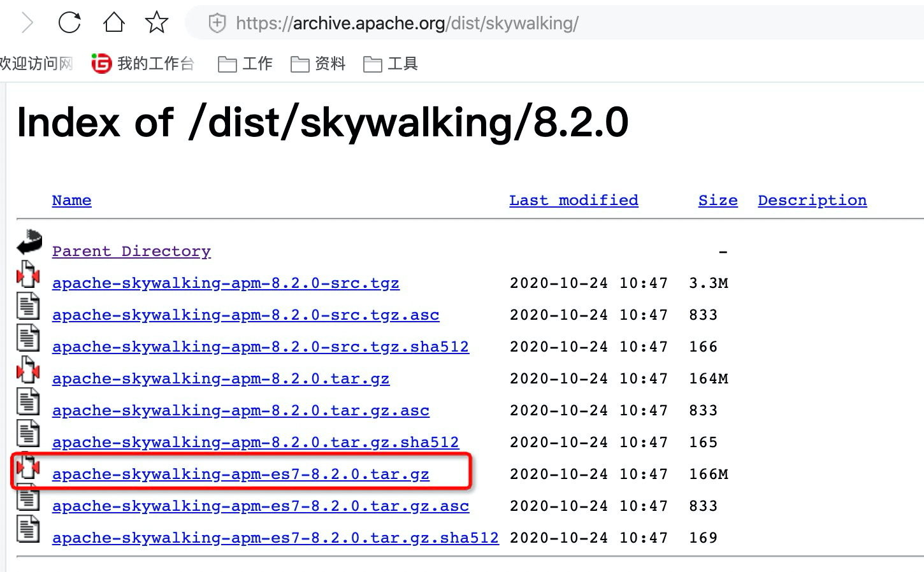Sort listing by Last modified column
This screenshot has height=572, width=924.
(x=574, y=200)
